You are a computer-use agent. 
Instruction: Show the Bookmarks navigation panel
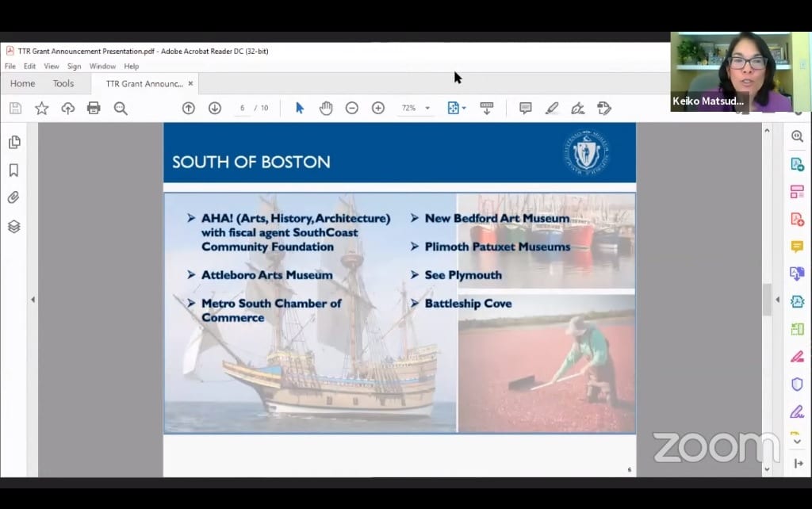tap(13, 170)
